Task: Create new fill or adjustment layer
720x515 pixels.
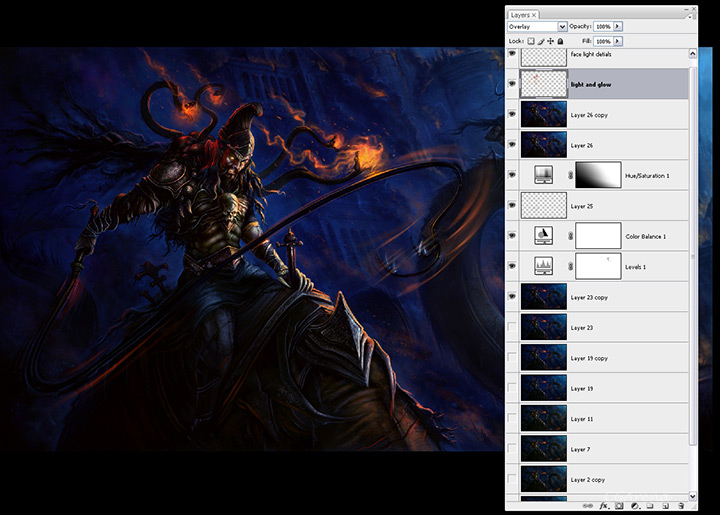Action: 635,506
